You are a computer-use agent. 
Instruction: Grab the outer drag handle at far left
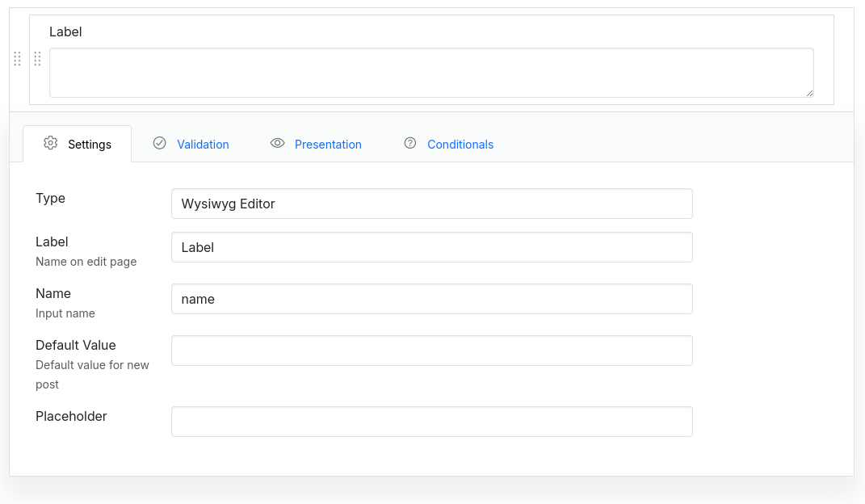(17, 59)
